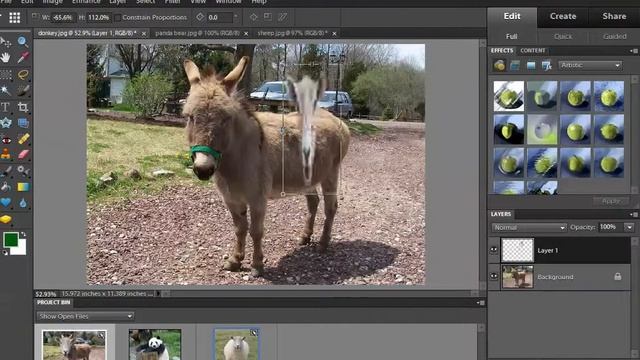The width and height of the screenshot is (640, 360).
Task: Select the Red Eye Removal tool
Action: 5,140
